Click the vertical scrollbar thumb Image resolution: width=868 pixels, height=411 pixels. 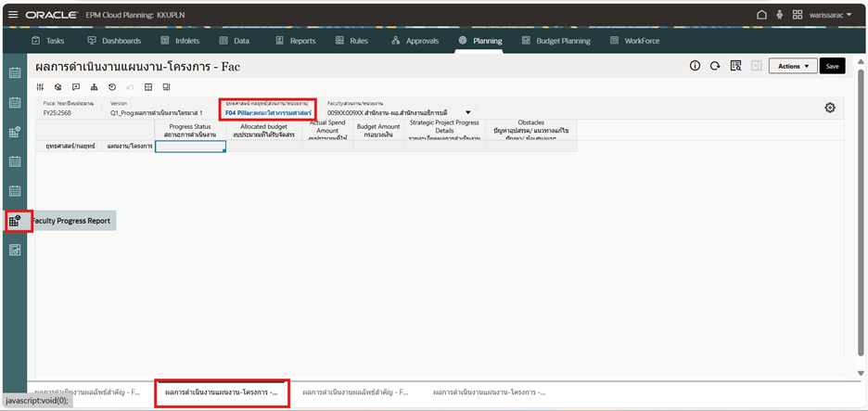(x=861, y=212)
